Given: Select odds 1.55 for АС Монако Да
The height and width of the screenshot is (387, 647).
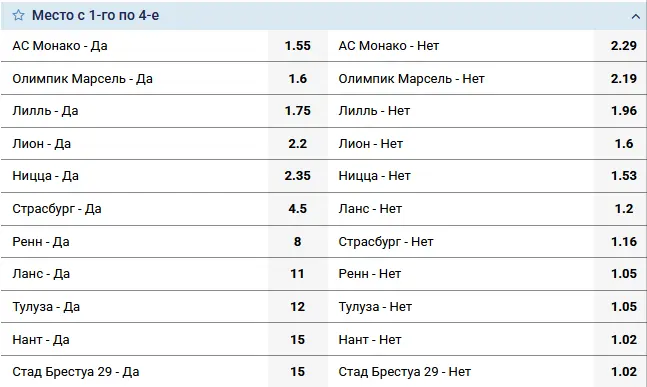Looking at the screenshot, I should tap(298, 46).
